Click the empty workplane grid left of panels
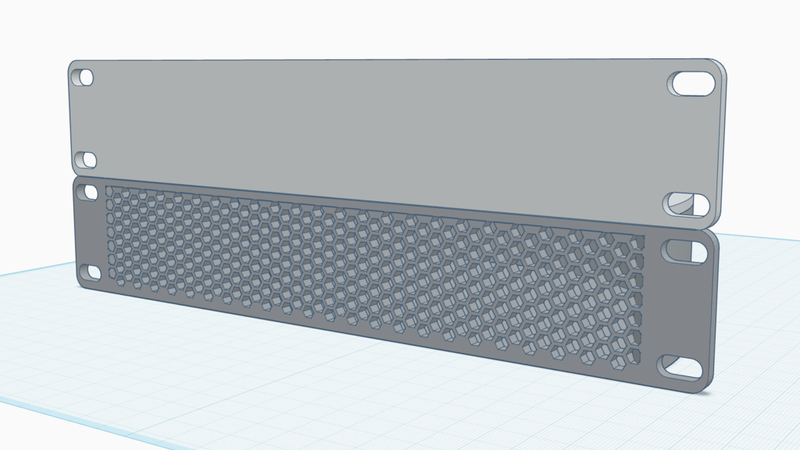This screenshot has width=800, height=450. click(40, 330)
